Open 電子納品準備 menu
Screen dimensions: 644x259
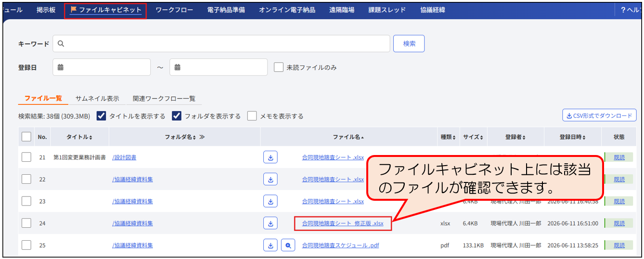(226, 10)
